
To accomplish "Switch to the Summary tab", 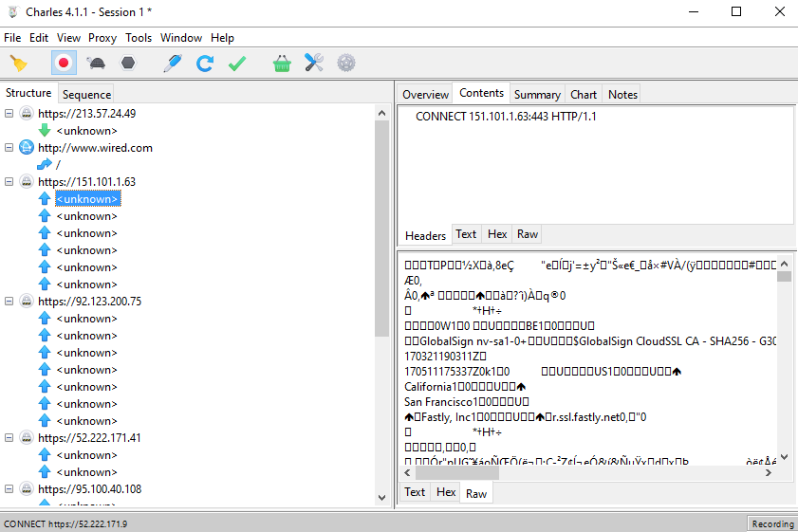I will (537, 94).
